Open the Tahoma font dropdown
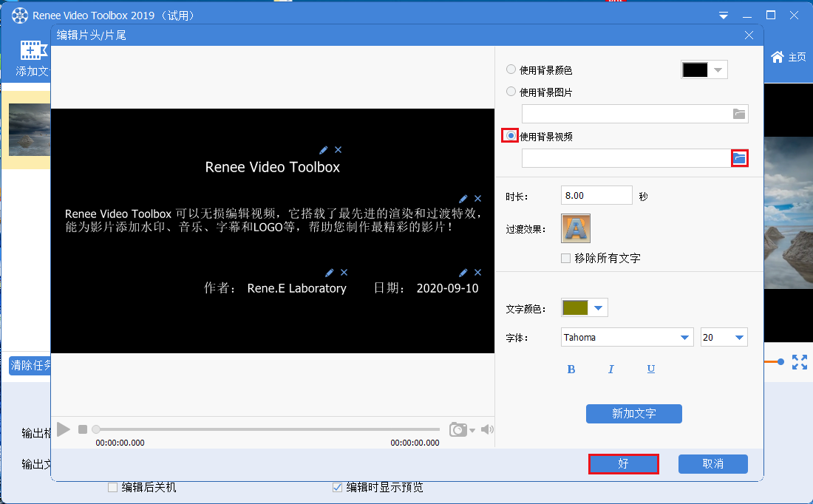Image resolution: width=813 pixels, height=504 pixels. tap(684, 338)
